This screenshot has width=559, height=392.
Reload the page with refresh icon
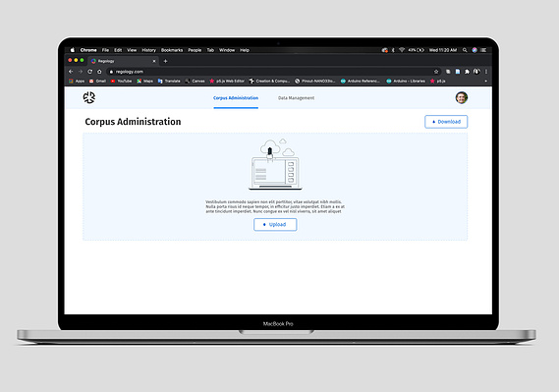click(89, 72)
